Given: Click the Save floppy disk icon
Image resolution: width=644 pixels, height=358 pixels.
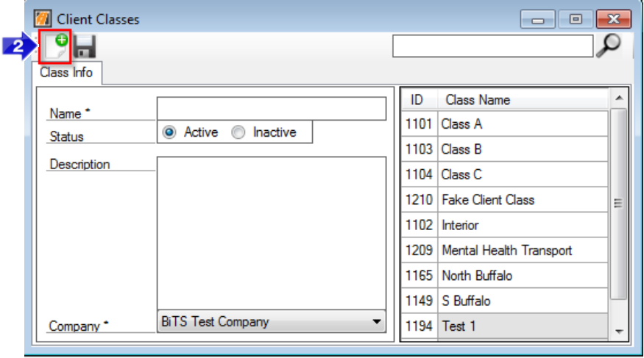Looking at the screenshot, I should point(85,46).
